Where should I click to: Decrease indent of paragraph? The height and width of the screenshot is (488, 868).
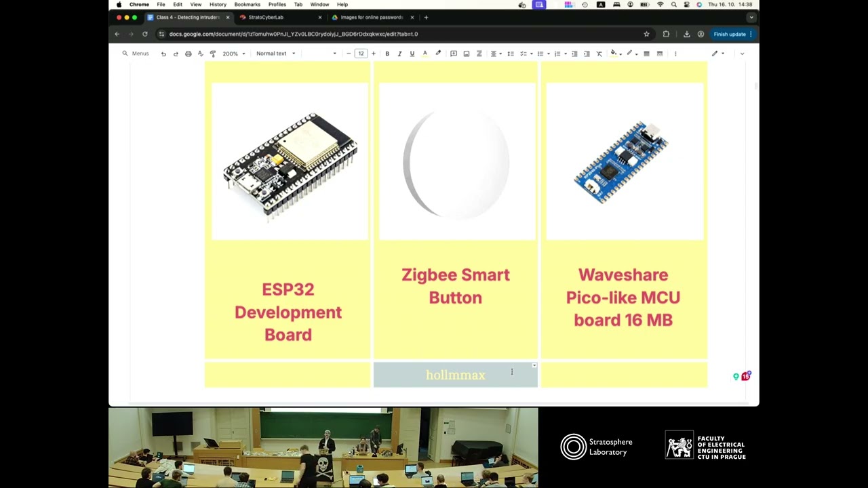(x=574, y=54)
